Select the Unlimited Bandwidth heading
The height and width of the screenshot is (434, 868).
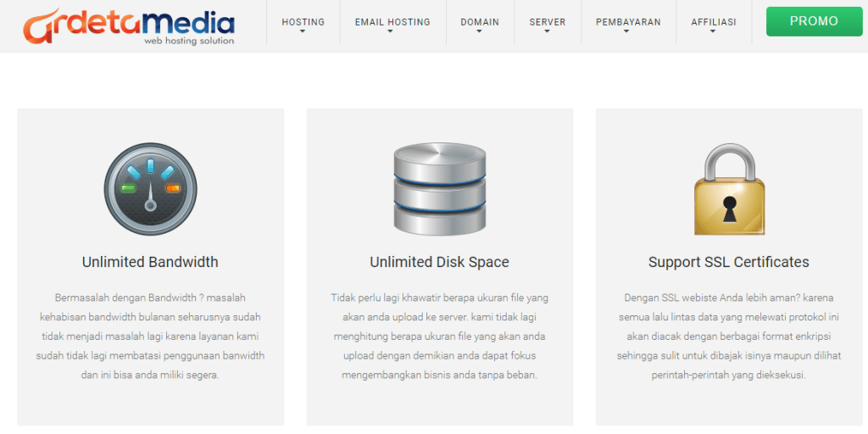150,262
